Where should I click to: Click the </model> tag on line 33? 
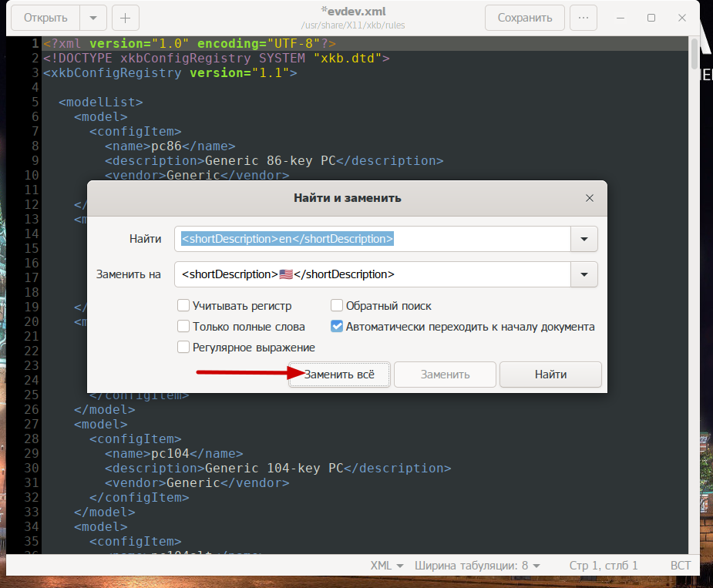click(x=105, y=512)
